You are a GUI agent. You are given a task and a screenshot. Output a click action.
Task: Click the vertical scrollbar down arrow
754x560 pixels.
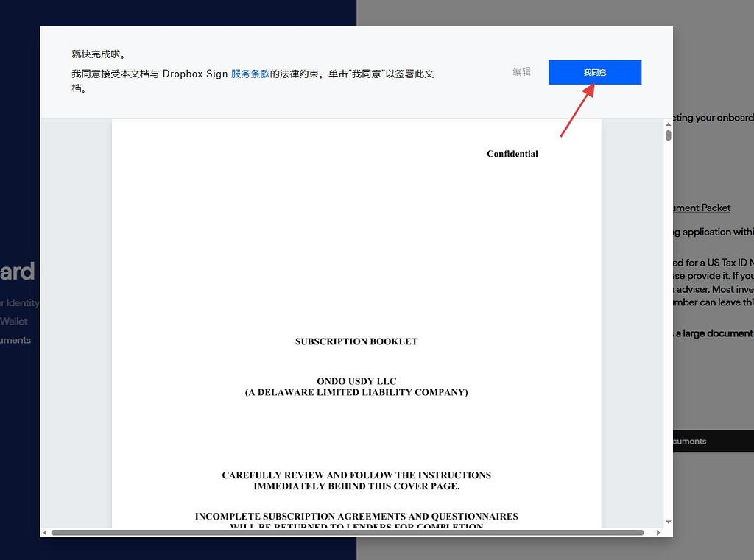pyautogui.click(x=668, y=522)
